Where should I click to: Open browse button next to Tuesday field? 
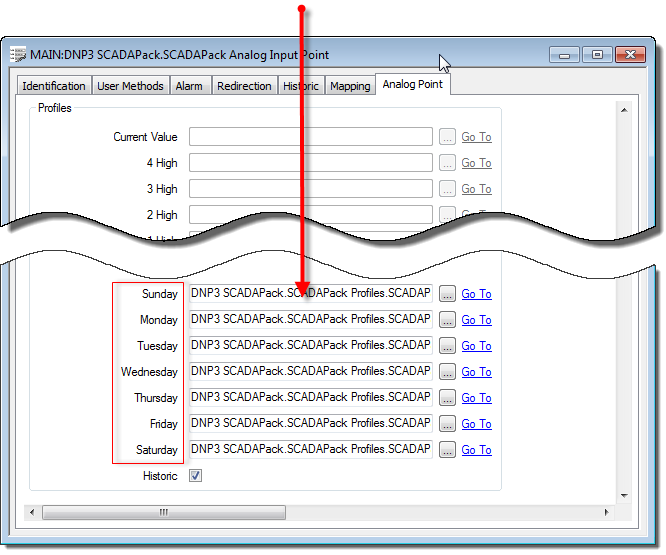point(447,346)
